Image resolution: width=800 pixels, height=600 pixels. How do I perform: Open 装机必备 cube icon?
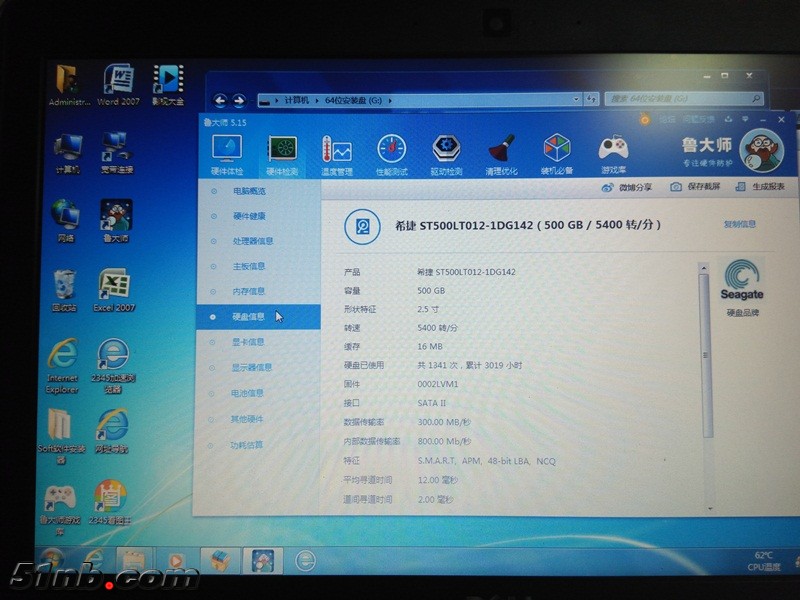tap(557, 154)
